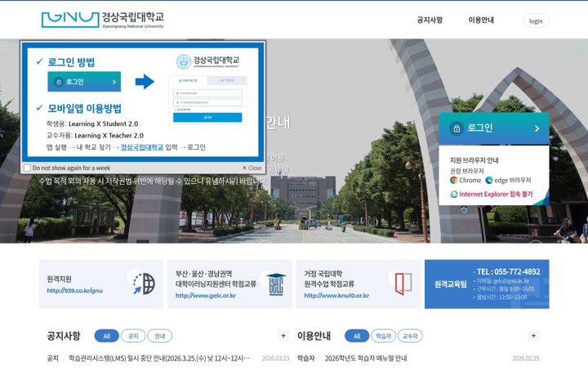Expand 공지사항 list with plus button
This screenshot has width=588, height=368.
click(x=283, y=336)
